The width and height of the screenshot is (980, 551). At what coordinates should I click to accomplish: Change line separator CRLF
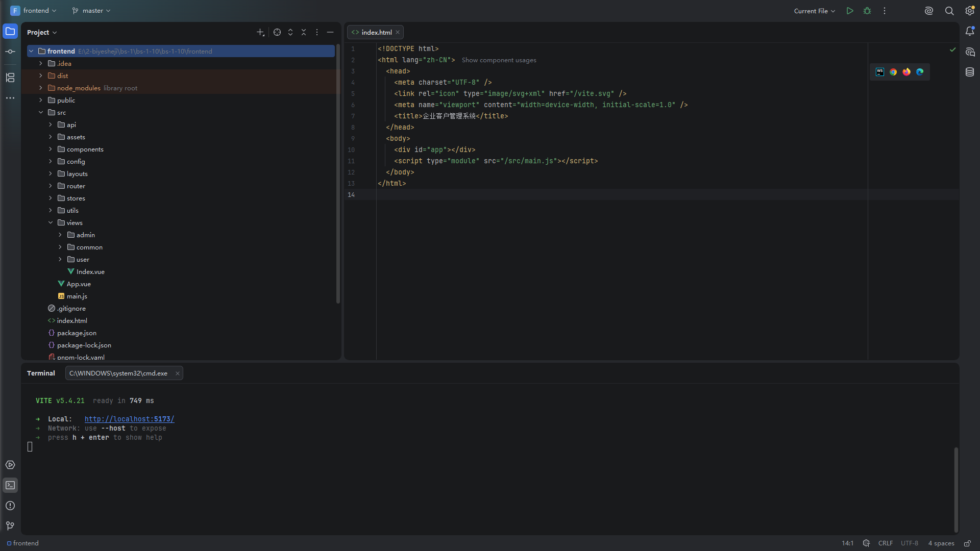(x=886, y=543)
